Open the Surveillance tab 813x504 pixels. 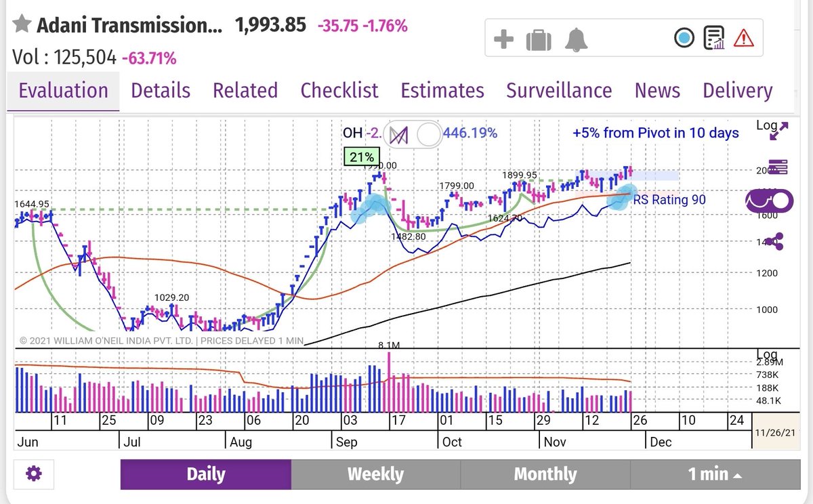559,91
